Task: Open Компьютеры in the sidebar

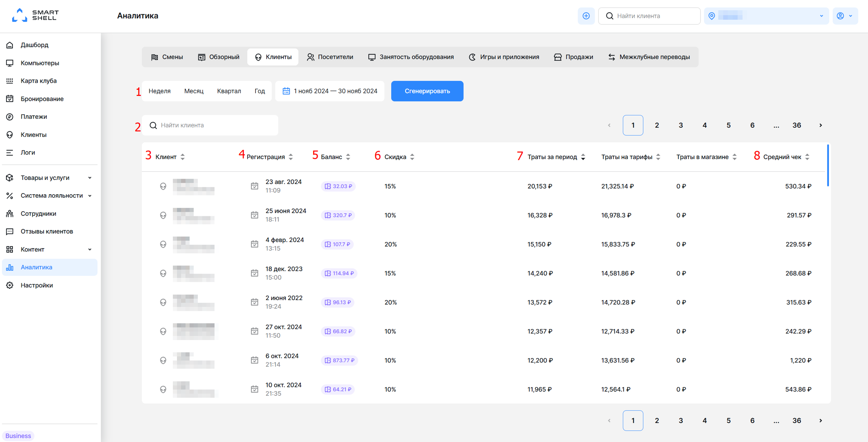Action: click(50, 63)
